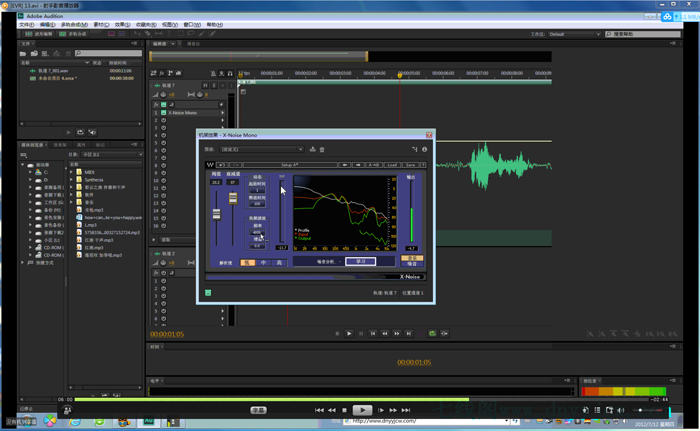Open the Multitrack menu

click(74, 25)
